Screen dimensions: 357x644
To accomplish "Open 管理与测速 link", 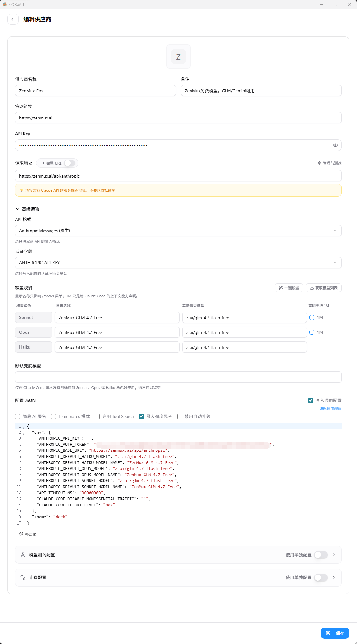I will pyautogui.click(x=330, y=163).
